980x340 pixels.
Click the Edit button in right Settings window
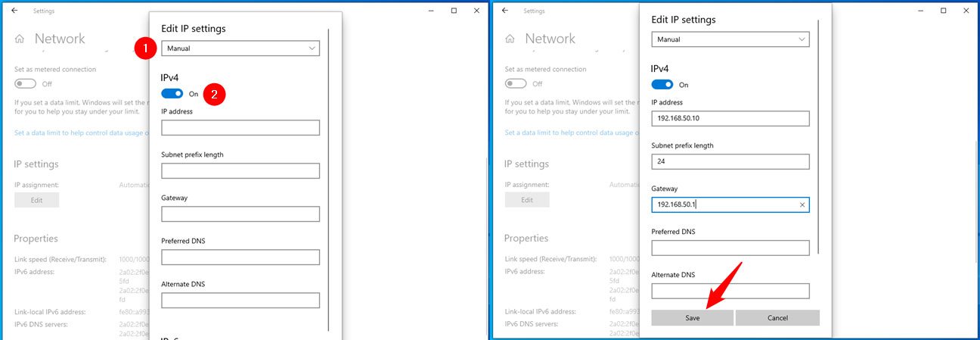click(527, 200)
